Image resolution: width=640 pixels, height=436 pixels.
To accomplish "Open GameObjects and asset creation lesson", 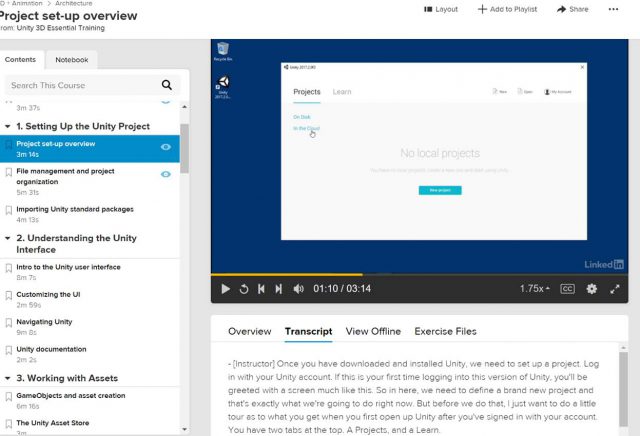I will [71, 395].
